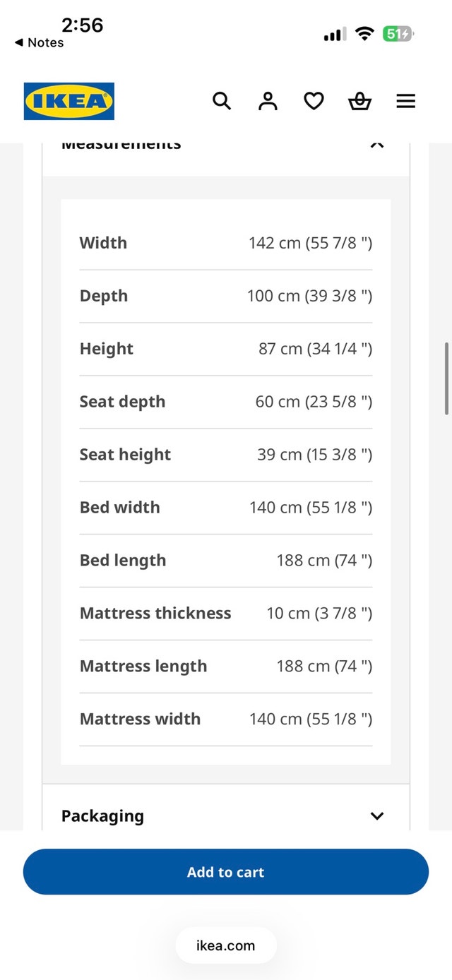Open the IKEA search icon
452x980 pixels.
222,102
